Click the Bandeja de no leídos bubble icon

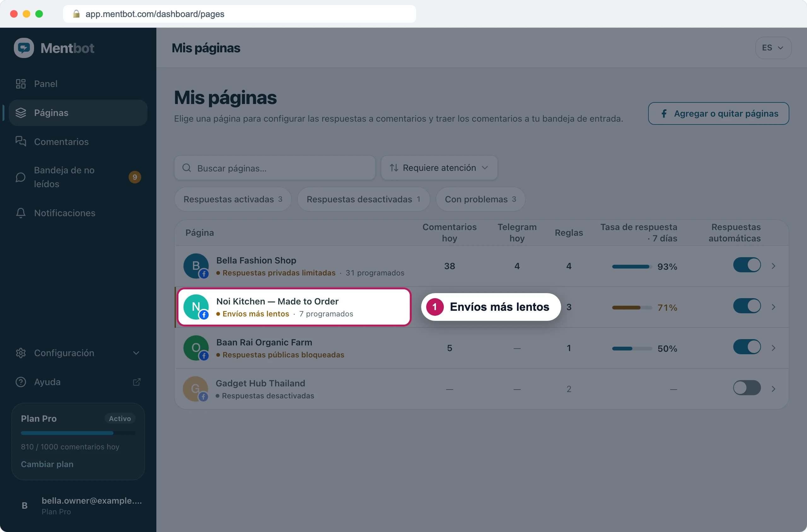tap(21, 177)
